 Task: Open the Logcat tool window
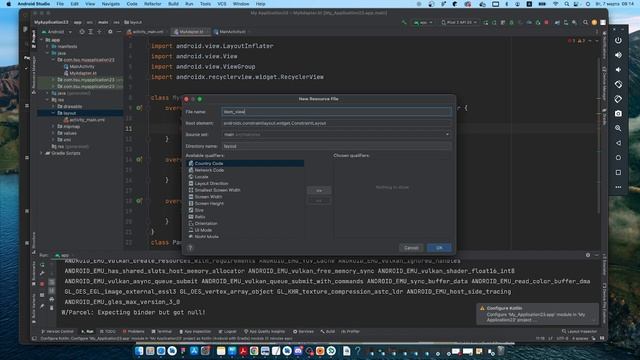point(227,331)
